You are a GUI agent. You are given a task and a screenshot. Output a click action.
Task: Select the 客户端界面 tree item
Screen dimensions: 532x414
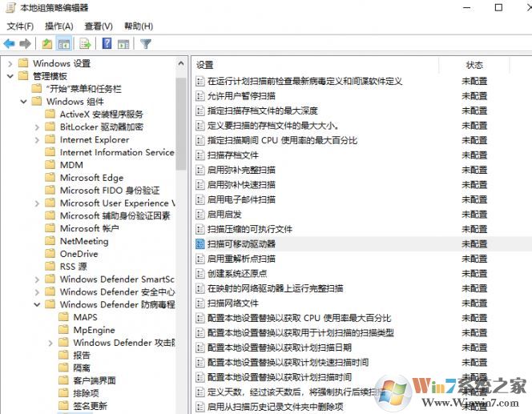pyautogui.click(x=95, y=380)
